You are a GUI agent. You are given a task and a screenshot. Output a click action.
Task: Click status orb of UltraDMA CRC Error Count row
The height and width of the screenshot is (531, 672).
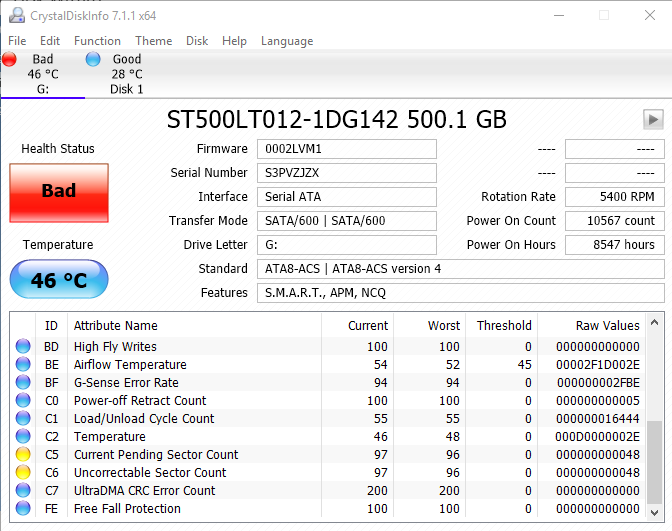(x=23, y=490)
